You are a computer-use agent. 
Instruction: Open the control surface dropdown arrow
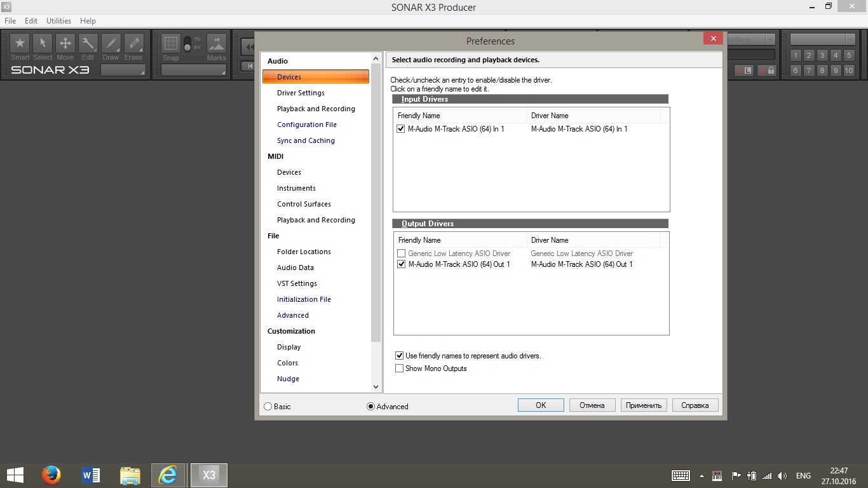[x=770, y=39]
